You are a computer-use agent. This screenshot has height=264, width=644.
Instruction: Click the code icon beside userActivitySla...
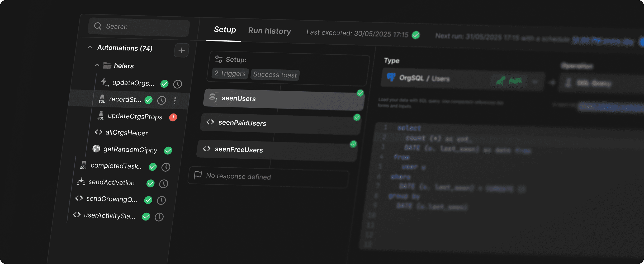[77, 215]
